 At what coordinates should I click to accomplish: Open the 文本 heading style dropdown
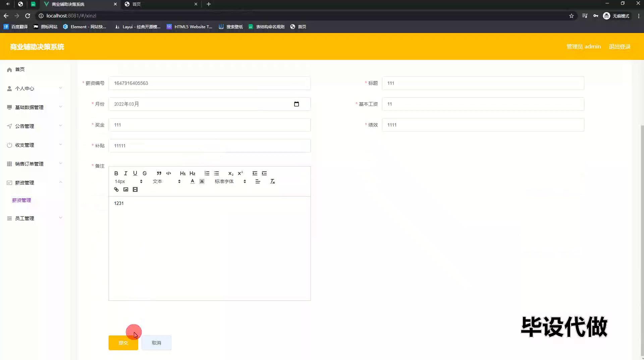pyautogui.click(x=166, y=181)
